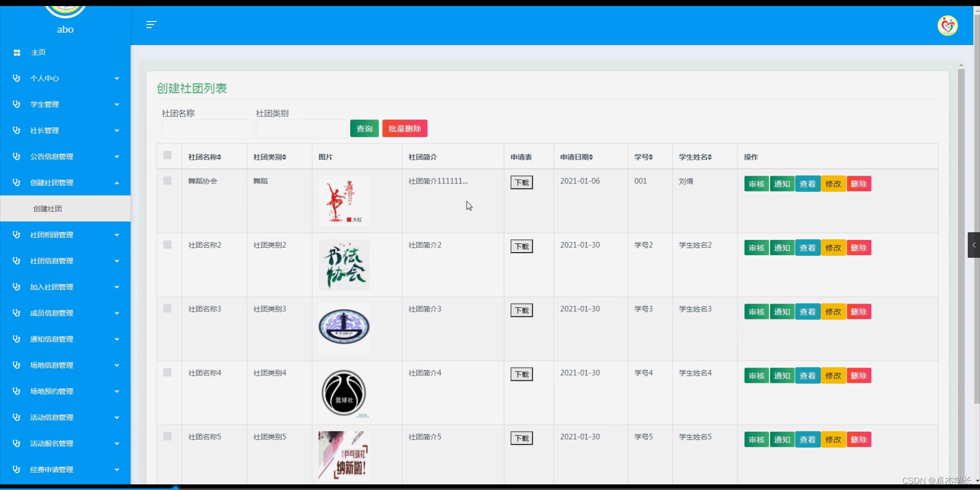
Task: Click the red 批量删除 button
Action: click(405, 128)
